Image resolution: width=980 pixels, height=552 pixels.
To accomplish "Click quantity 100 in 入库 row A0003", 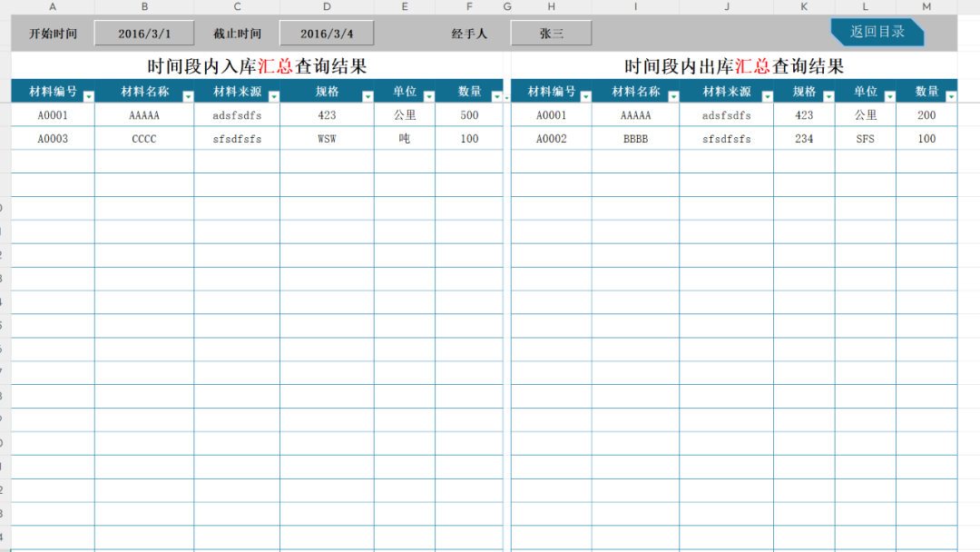I will (x=469, y=138).
